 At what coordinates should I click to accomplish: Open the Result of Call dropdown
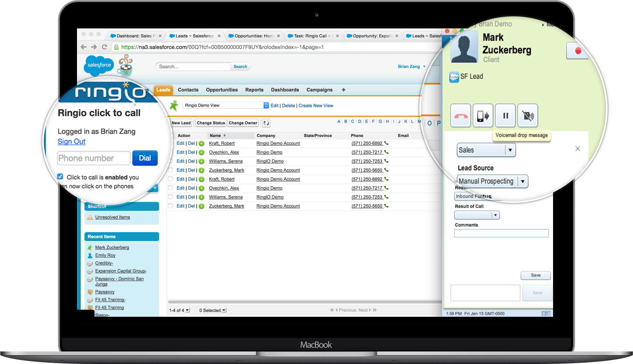[x=477, y=215]
